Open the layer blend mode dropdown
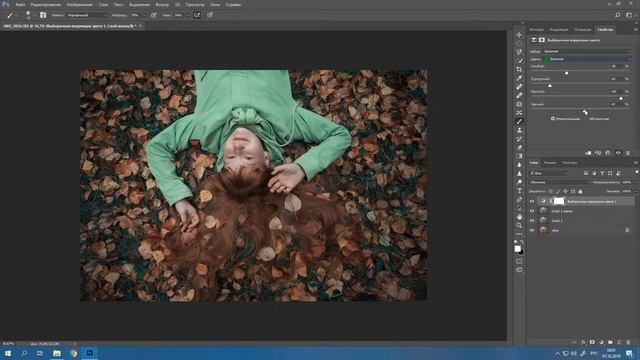640x360 pixels. (x=560, y=182)
